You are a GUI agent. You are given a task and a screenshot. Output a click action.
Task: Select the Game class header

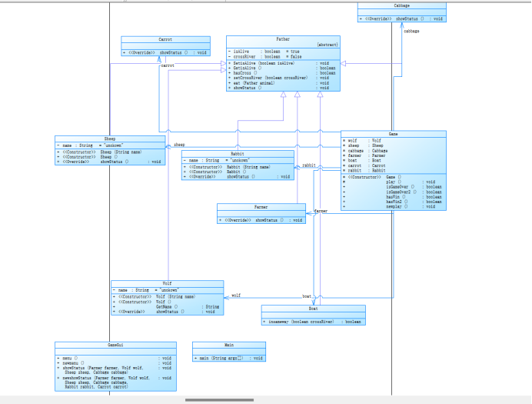click(x=393, y=134)
